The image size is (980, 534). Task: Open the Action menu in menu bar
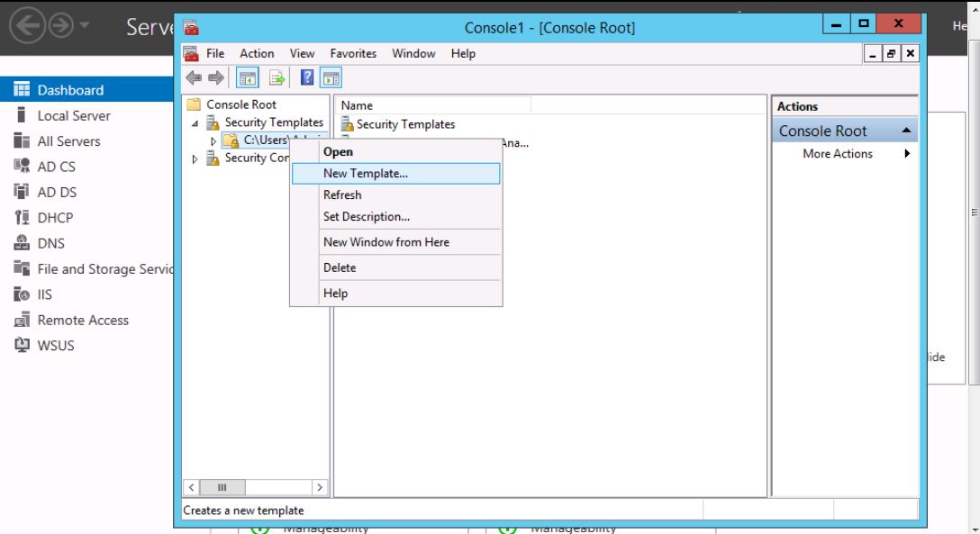257,54
